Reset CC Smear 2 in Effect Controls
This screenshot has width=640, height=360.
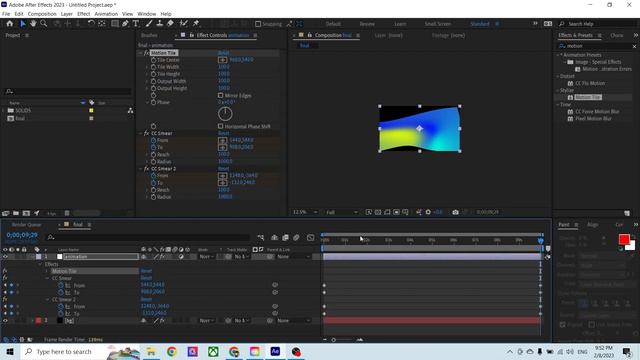[x=224, y=169]
